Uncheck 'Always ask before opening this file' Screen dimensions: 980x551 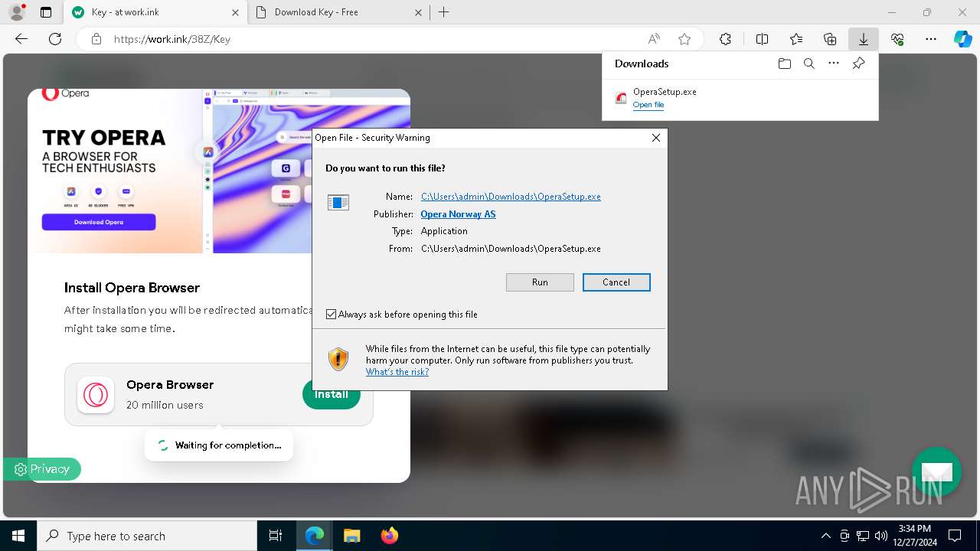(x=331, y=315)
